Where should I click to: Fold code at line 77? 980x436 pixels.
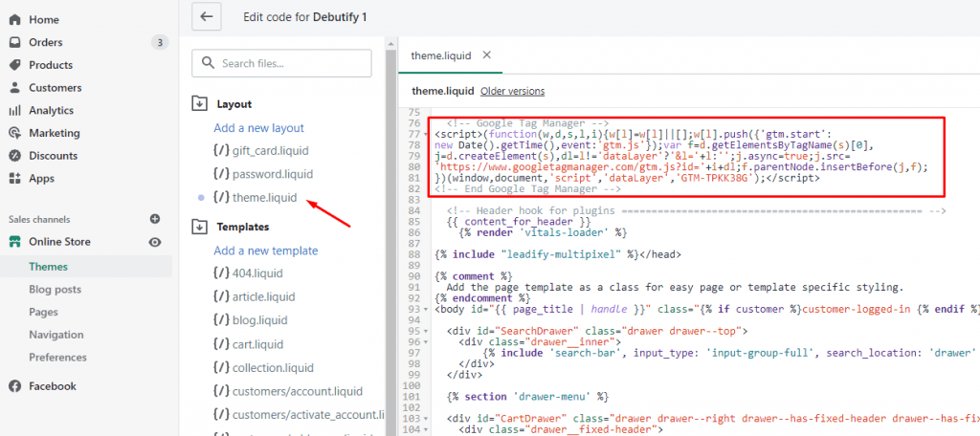pyautogui.click(x=427, y=135)
